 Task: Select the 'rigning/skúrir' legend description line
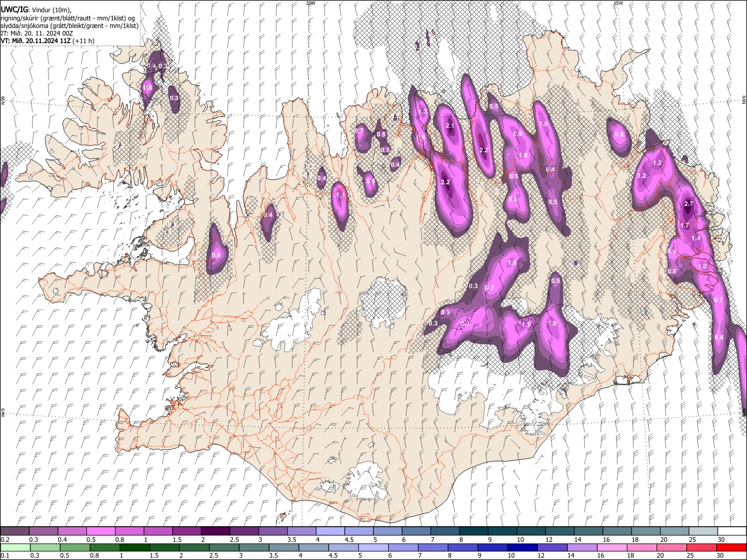(x=68, y=18)
